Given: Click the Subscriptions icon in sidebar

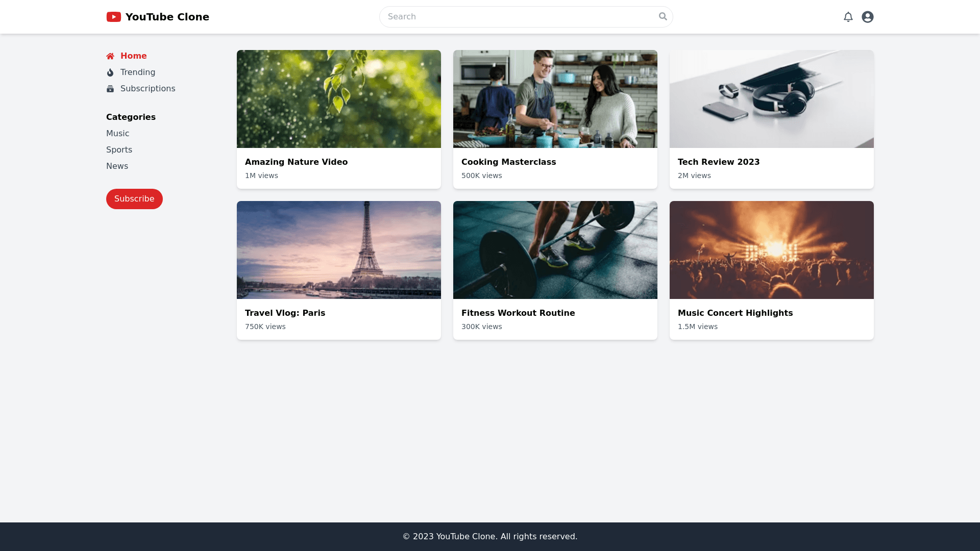Looking at the screenshot, I should click(110, 89).
